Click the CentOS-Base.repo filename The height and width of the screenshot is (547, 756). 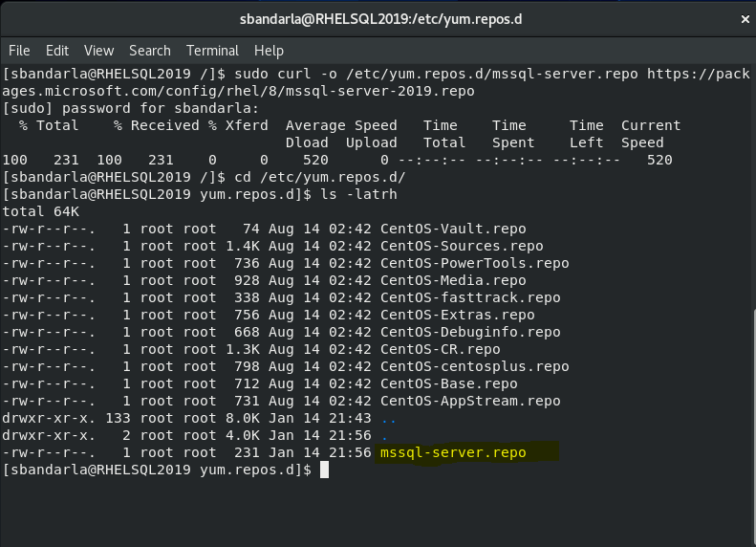[x=448, y=383]
